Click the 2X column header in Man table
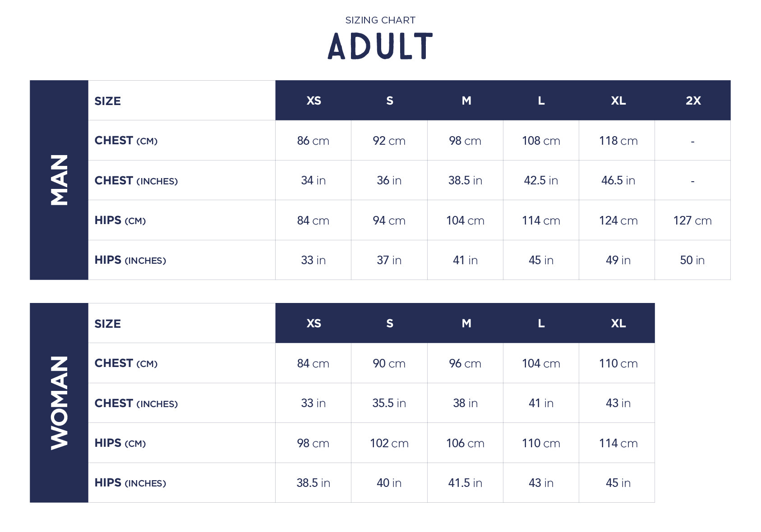 [693, 101]
